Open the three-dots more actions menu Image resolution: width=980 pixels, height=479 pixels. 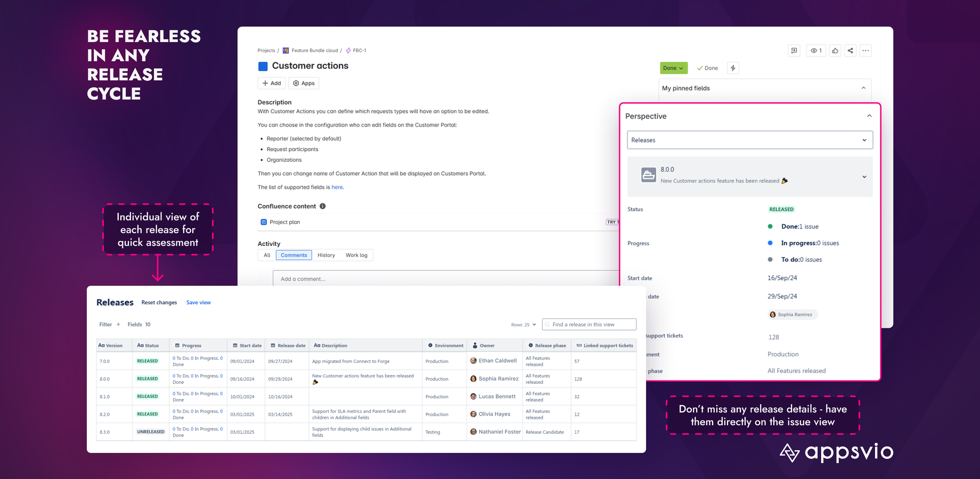click(x=865, y=51)
